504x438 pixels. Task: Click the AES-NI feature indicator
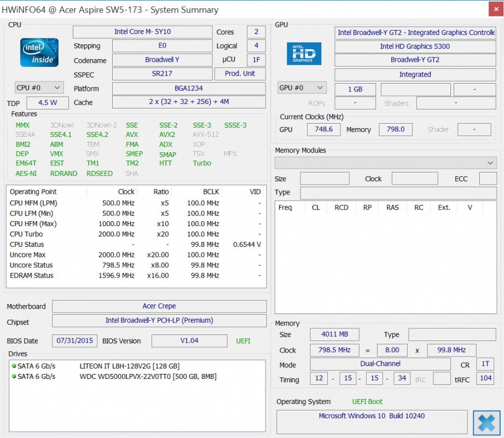point(25,173)
